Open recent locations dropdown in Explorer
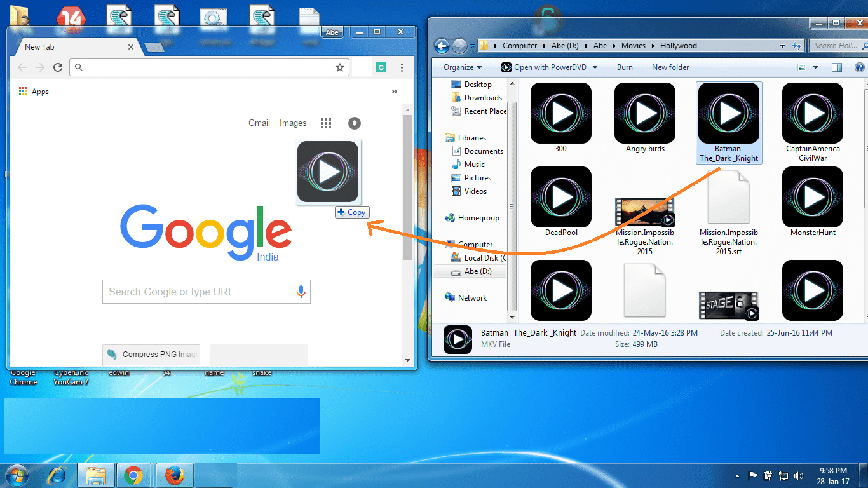 click(x=472, y=46)
